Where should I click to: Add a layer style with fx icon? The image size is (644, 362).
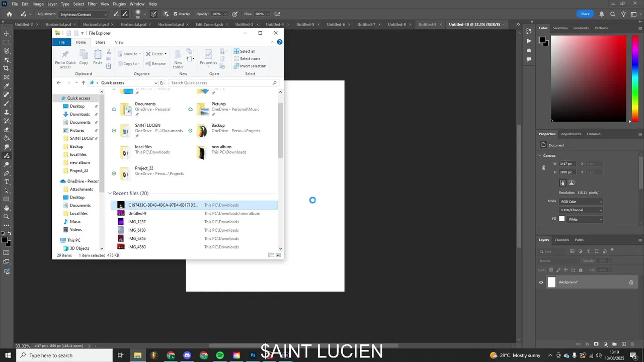[587, 344]
